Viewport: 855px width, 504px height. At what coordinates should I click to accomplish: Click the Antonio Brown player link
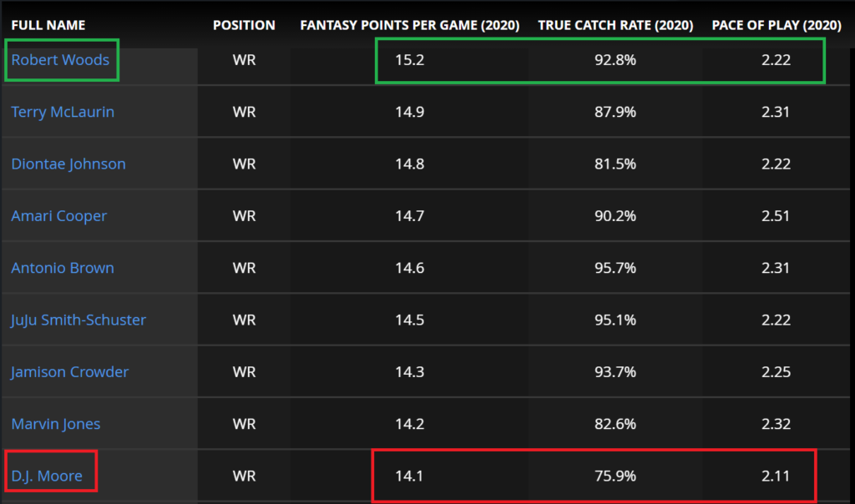(x=62, y=267)
